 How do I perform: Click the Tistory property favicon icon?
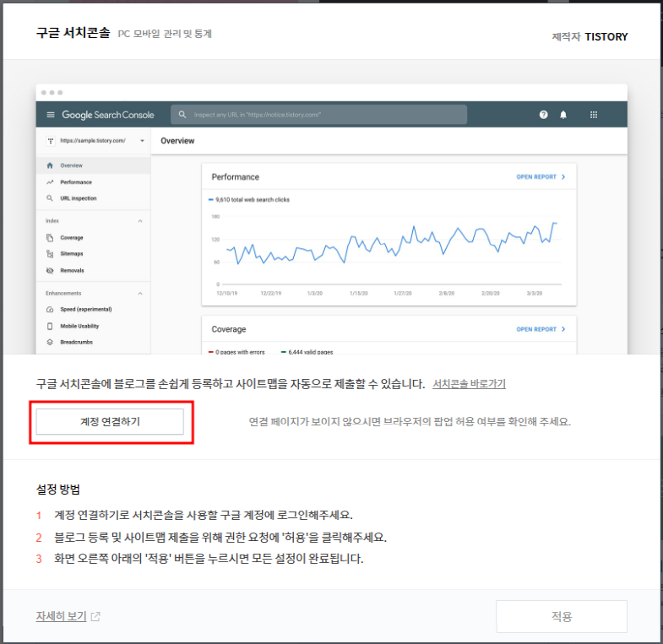(51, 141)
